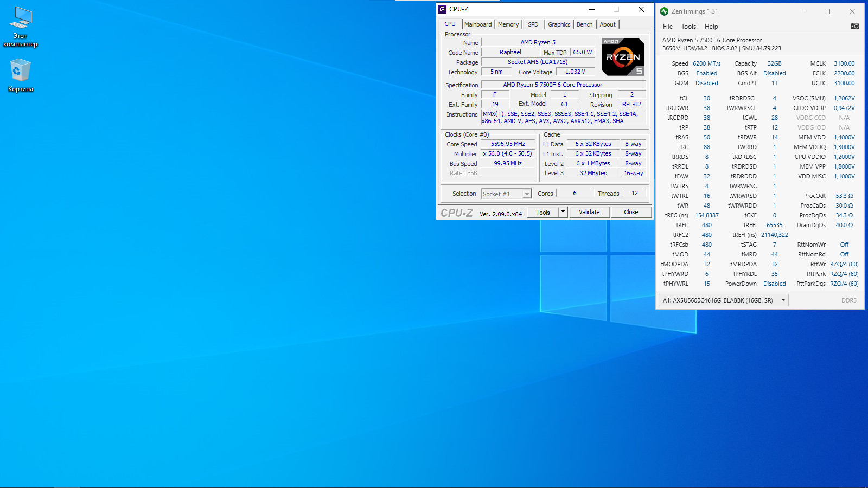Open the memory module A1 dropdown
This screenshot has width=868, height=488.
point(723,300)
